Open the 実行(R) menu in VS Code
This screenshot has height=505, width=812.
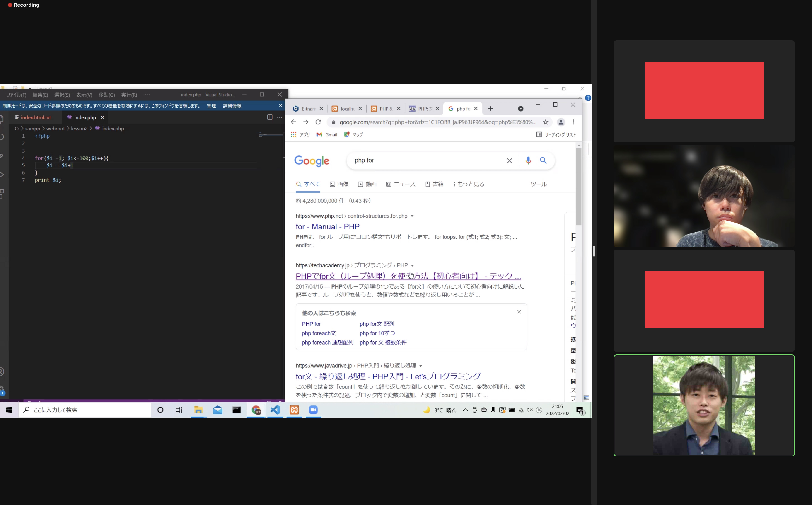129,95
